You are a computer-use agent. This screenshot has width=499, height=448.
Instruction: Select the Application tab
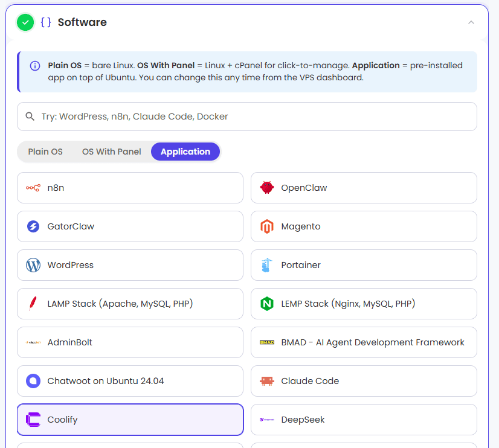185,152
